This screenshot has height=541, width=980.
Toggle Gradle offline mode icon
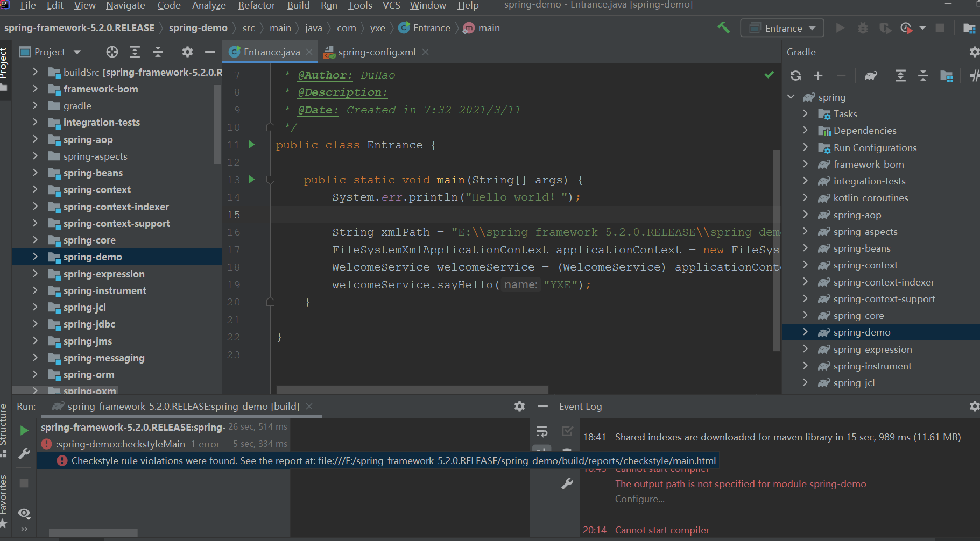[974, 76]
